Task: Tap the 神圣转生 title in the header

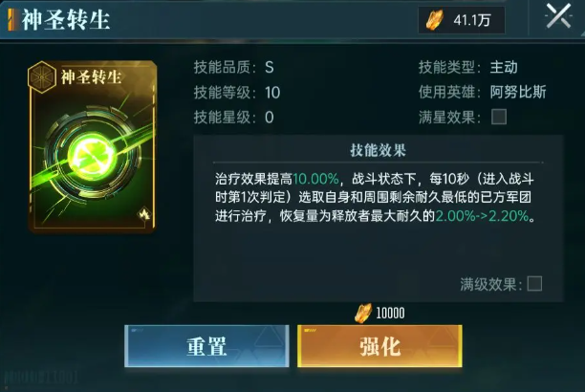Action: [x=65, y=19]
